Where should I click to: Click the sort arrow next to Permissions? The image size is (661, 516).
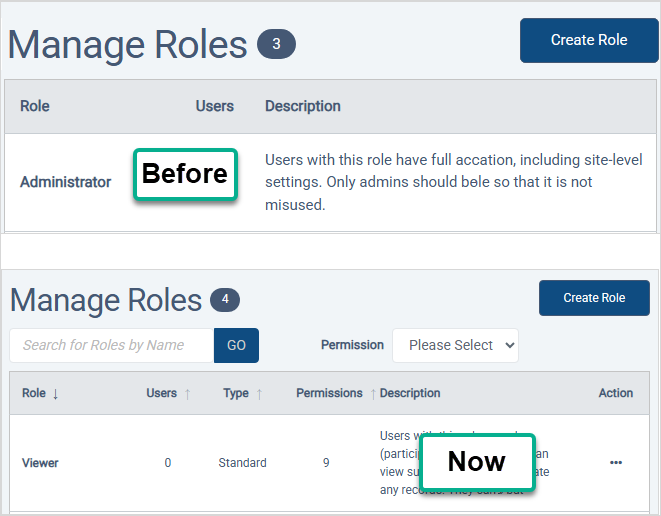[x=372, y=394]
